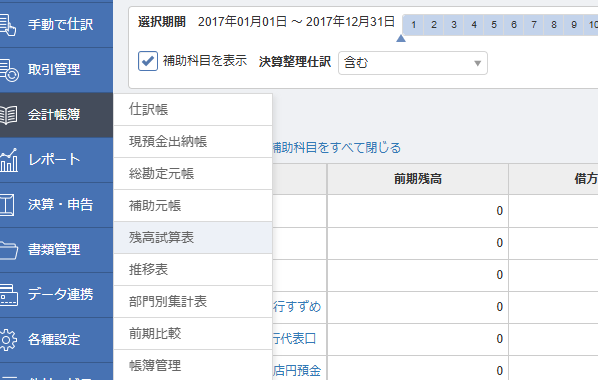Select month 8 on the period bar

pos(554,25)
